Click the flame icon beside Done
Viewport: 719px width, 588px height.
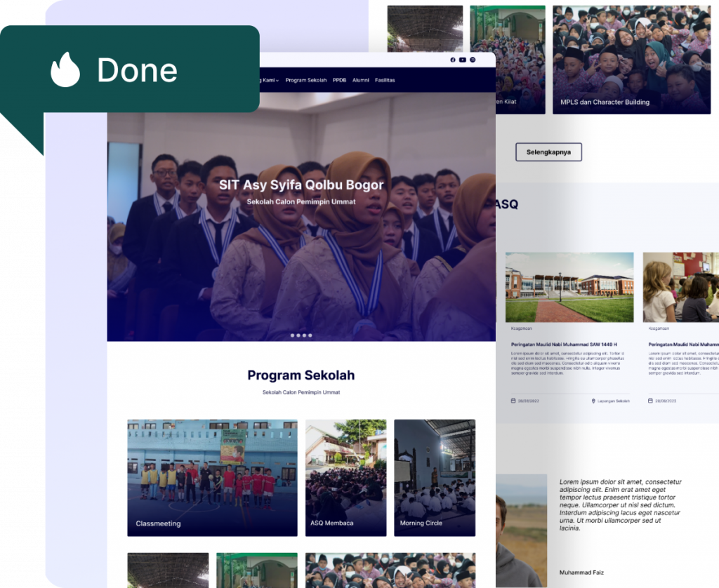point(65,69)
